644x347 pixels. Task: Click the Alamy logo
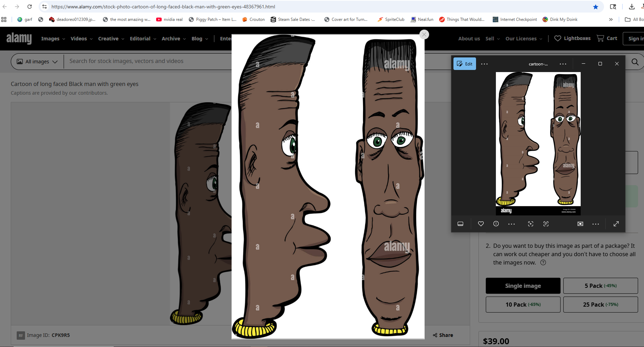pyautogui.click(x=19, y=38)
